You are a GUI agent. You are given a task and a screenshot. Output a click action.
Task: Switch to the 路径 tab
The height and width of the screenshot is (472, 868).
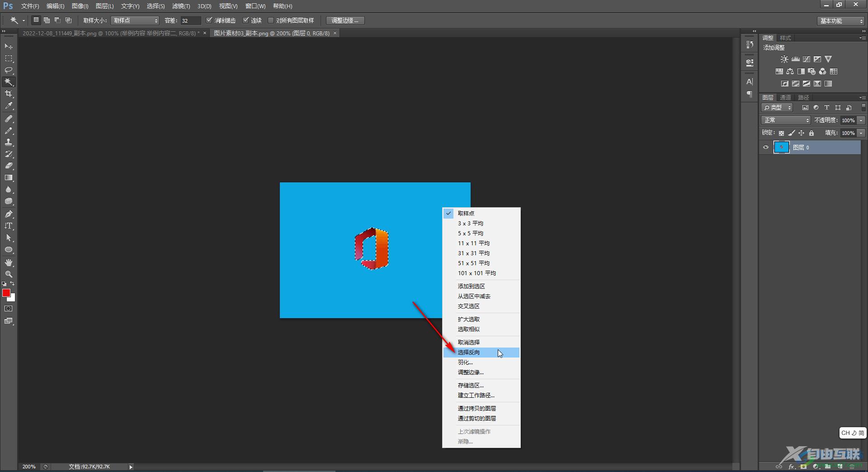[803, 97]
